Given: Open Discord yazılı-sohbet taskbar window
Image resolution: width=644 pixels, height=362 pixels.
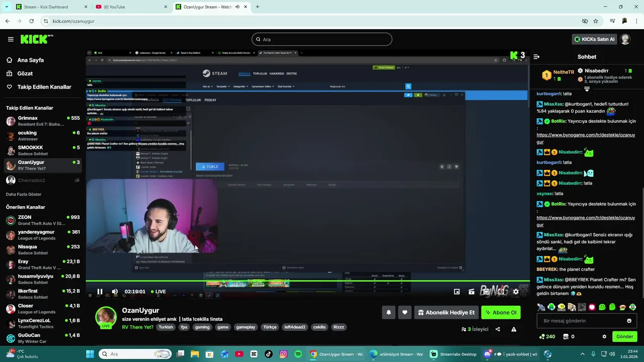Looking at the screenshot, I should (510, 354).
